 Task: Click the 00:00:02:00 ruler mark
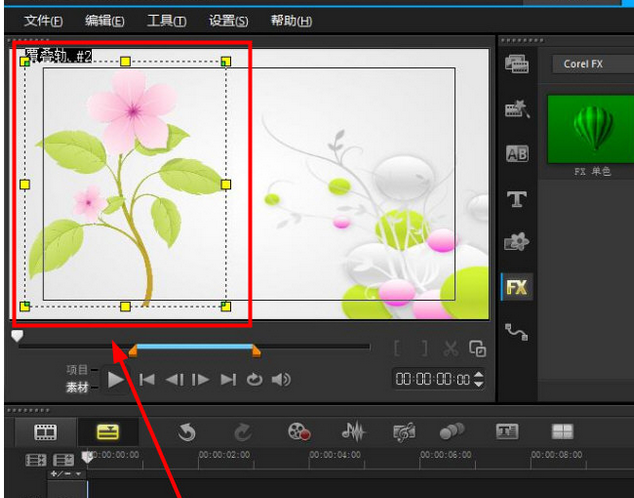(224, 455)
